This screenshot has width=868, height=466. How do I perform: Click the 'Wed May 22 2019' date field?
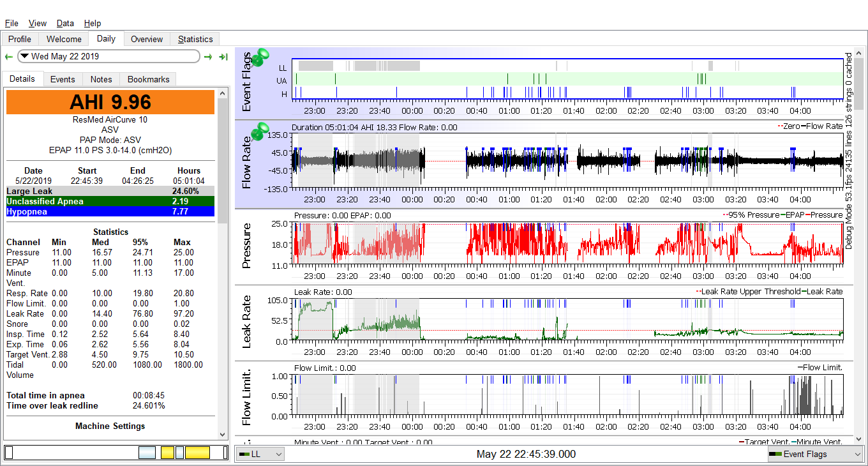click(x=108, y=56)
